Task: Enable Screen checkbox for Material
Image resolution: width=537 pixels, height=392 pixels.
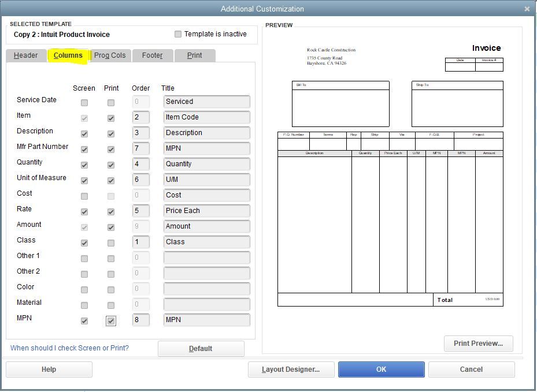Action: click(x=84, y=305)
